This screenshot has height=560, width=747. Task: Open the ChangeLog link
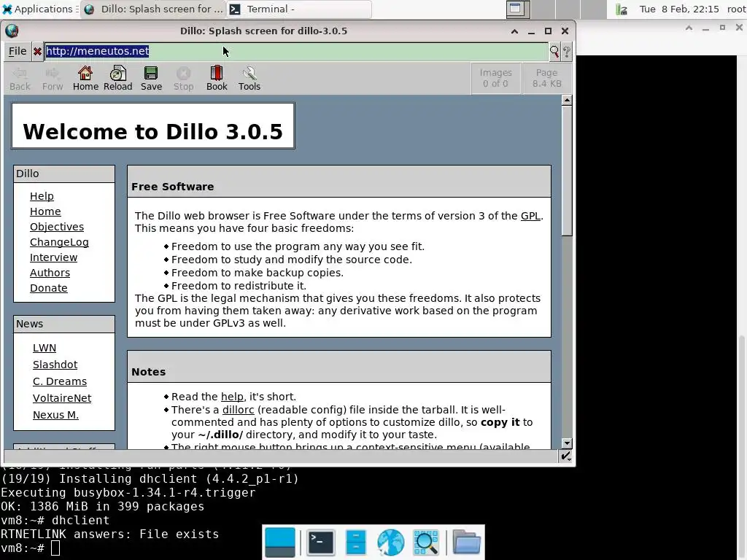(59, 242)
